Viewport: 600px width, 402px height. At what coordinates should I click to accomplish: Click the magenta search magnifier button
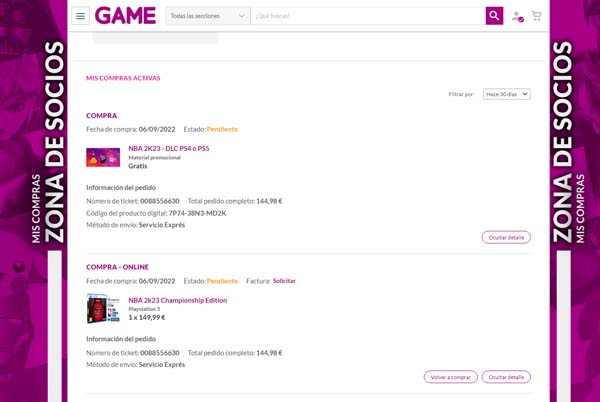[x=494, y=16]
